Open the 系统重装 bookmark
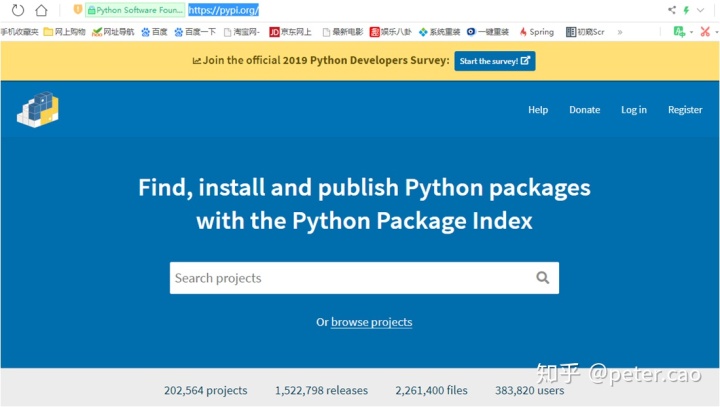720x407 pixels. [x=439, y=32]
